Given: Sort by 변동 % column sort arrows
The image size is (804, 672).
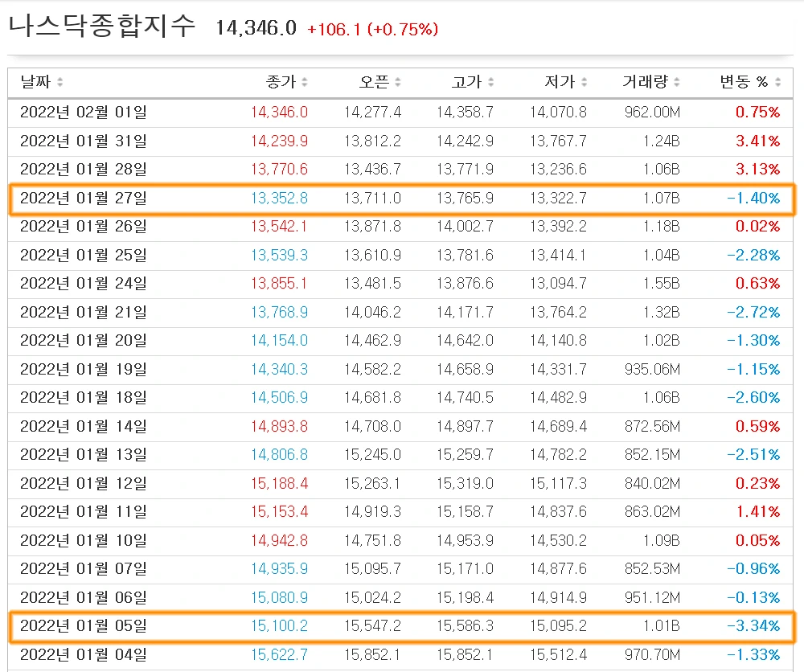Looking at the screenshot, I should [777, 82].
